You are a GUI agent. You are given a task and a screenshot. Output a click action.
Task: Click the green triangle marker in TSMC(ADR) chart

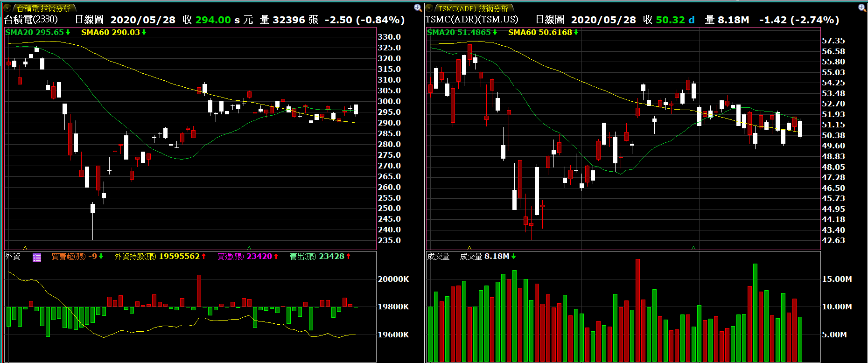coord(693,248)
